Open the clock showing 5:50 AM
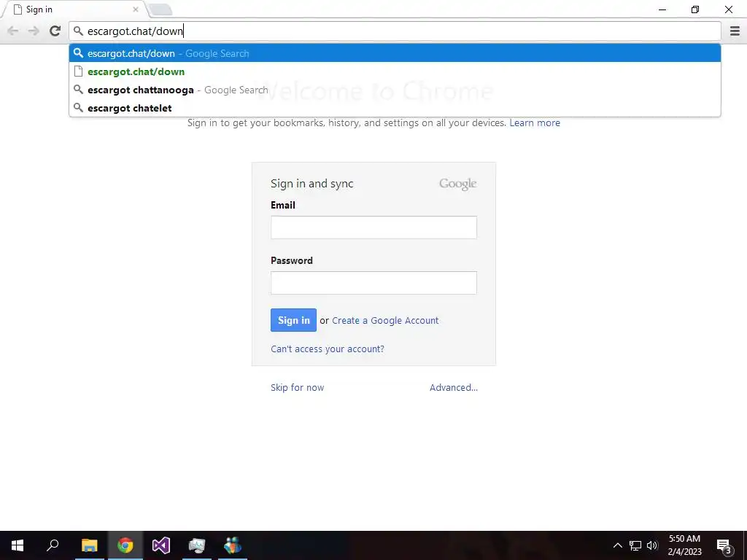This screenshot has width=747, height=560. click(x=684, y=545)
